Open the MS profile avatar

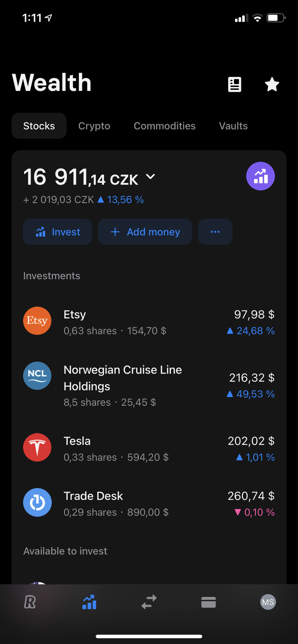tap(268, 602)
